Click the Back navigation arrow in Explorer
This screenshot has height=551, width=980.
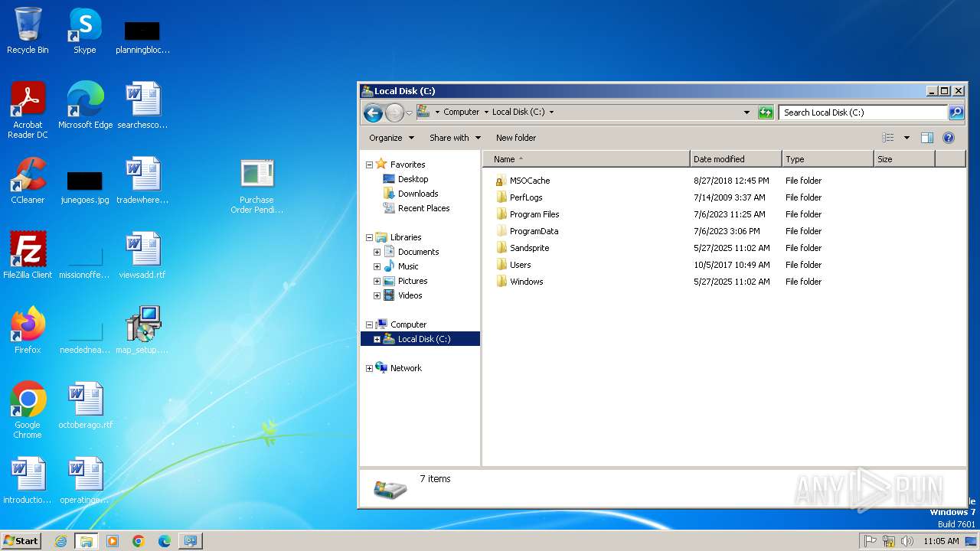coord(373,112)
